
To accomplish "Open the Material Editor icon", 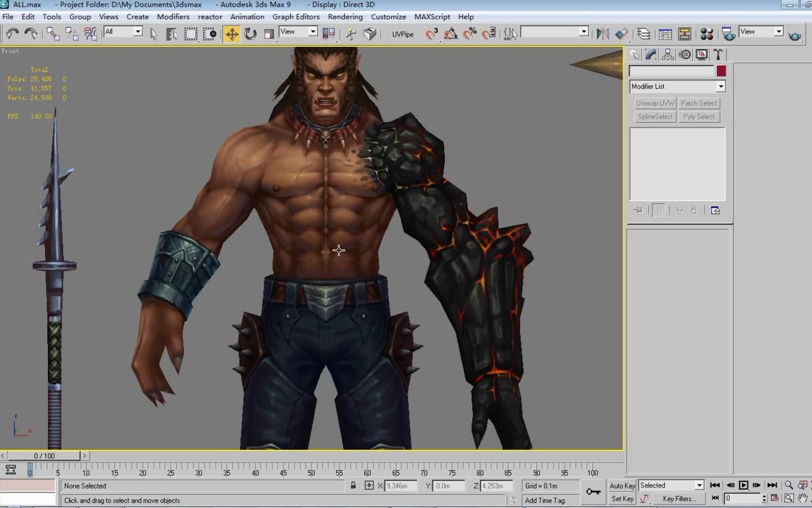I will coord(707,34).
